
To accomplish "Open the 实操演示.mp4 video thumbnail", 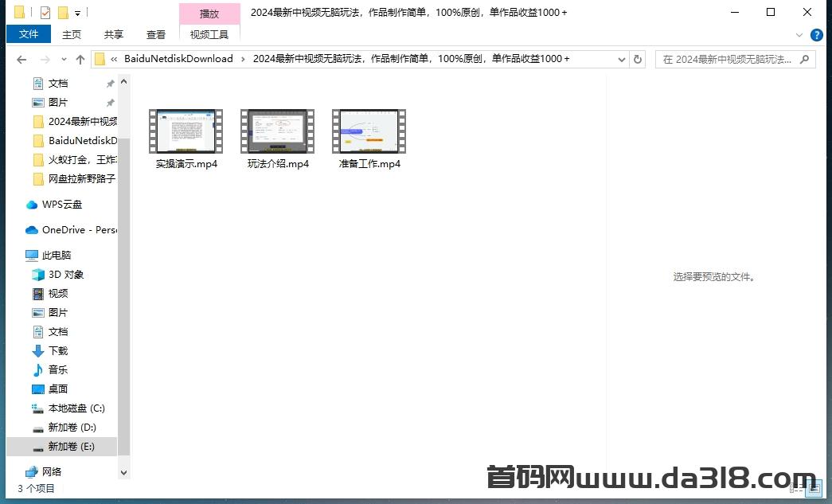I will click(x=186, y=131).
